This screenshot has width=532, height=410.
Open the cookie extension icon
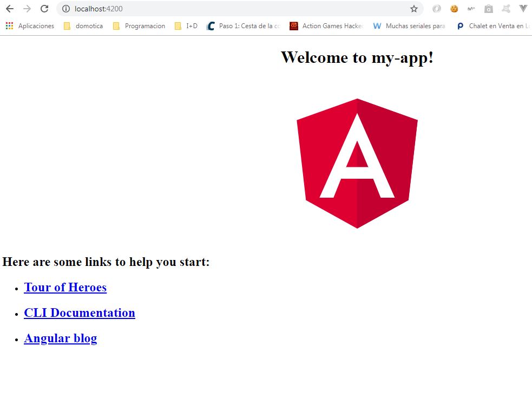pyautogui.click(x=454, y=9)
